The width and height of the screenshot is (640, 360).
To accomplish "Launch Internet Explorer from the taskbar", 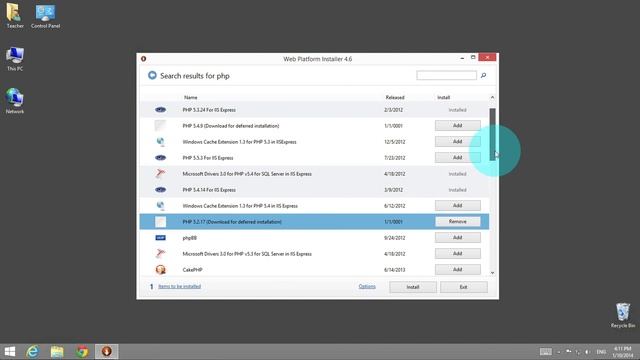I will click(33, 351).
